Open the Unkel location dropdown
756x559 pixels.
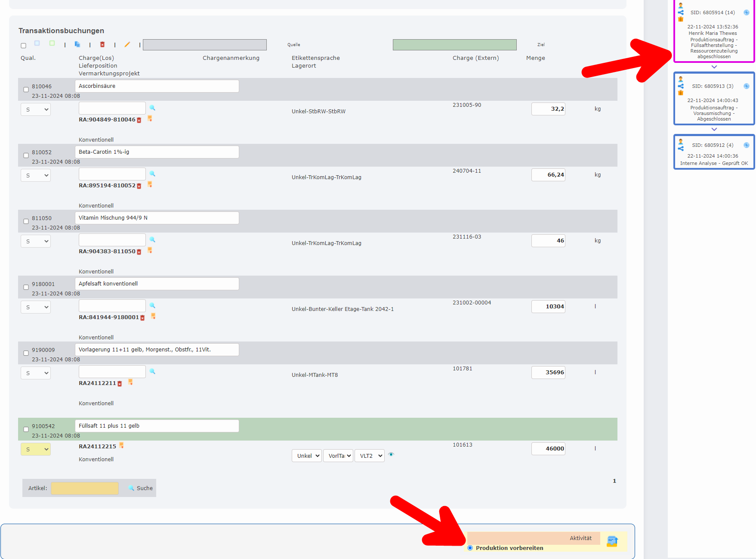306,456
